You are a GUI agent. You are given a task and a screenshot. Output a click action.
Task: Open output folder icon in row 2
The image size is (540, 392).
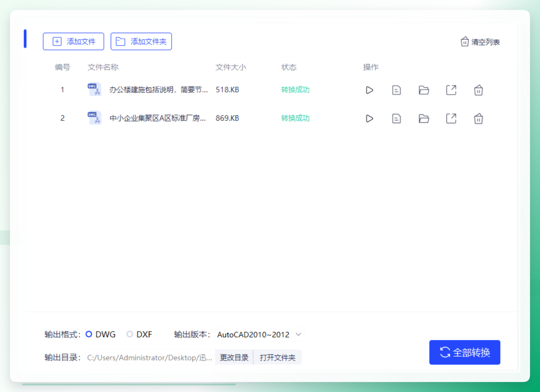[x=424, y=119]
